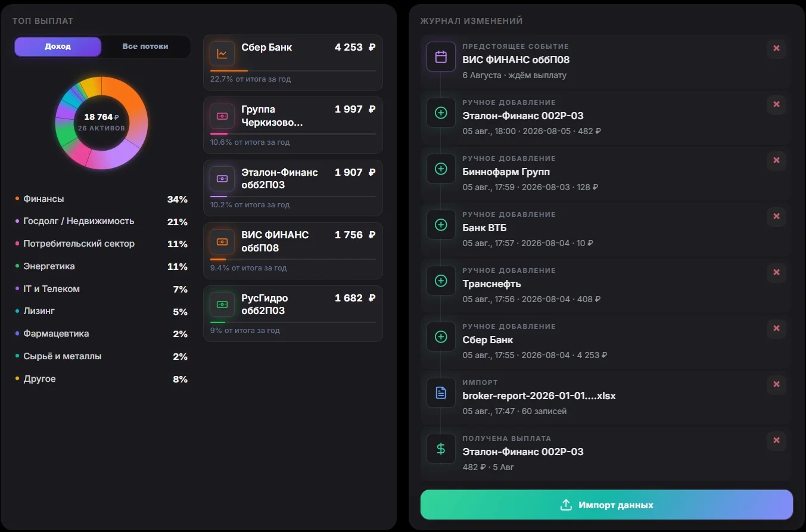806x532 pixels.
Task: Click the plus icon for Транснефть entry
Action: 441,281
